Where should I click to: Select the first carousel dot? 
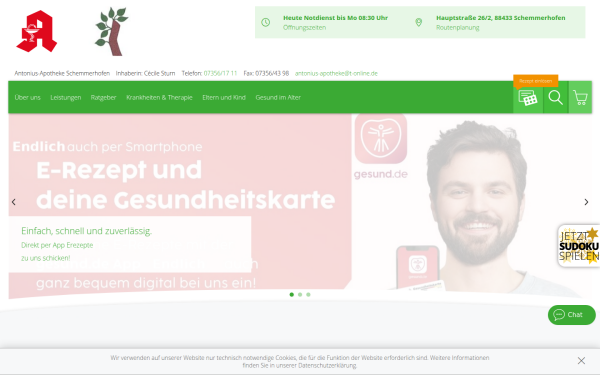[x=292, y=295]
